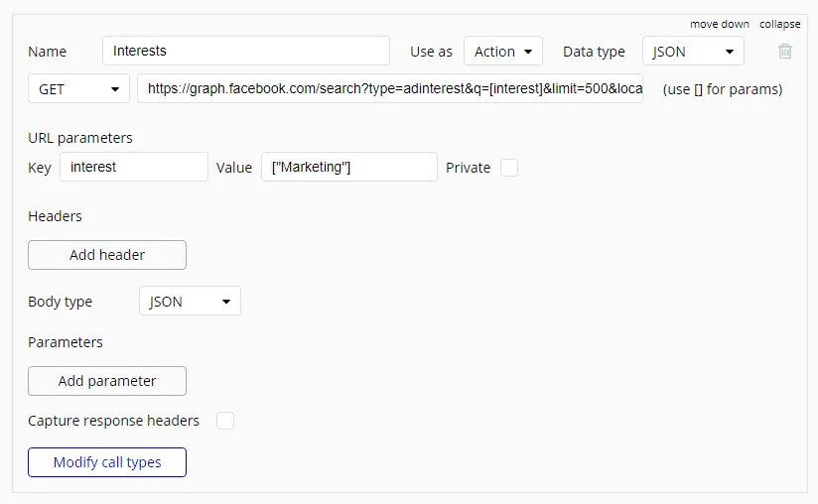The height and width of the screenshot is (504, 818).
Task: Click the 'move down' link
Action: (x=720, y=24)
